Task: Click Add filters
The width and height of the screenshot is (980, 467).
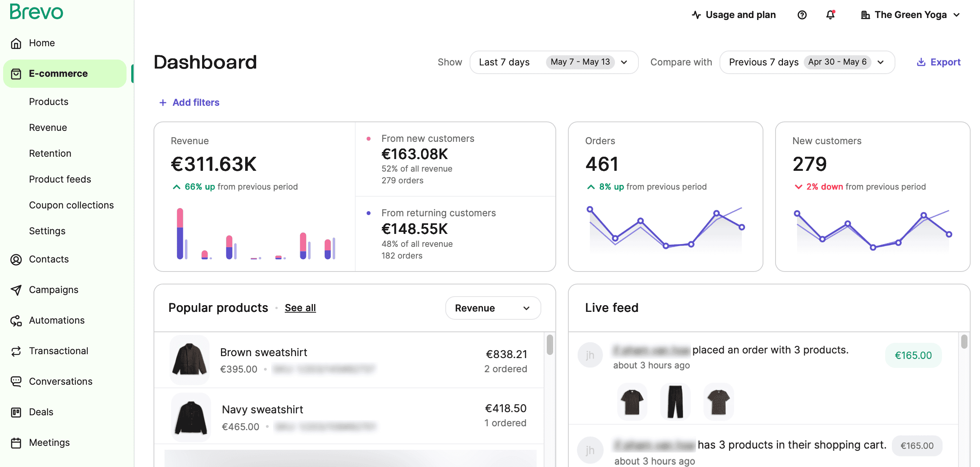Action: point(189,102)
